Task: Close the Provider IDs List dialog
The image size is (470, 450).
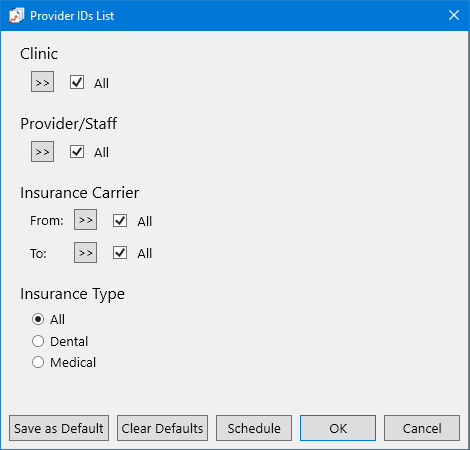Action: (454, 15)
